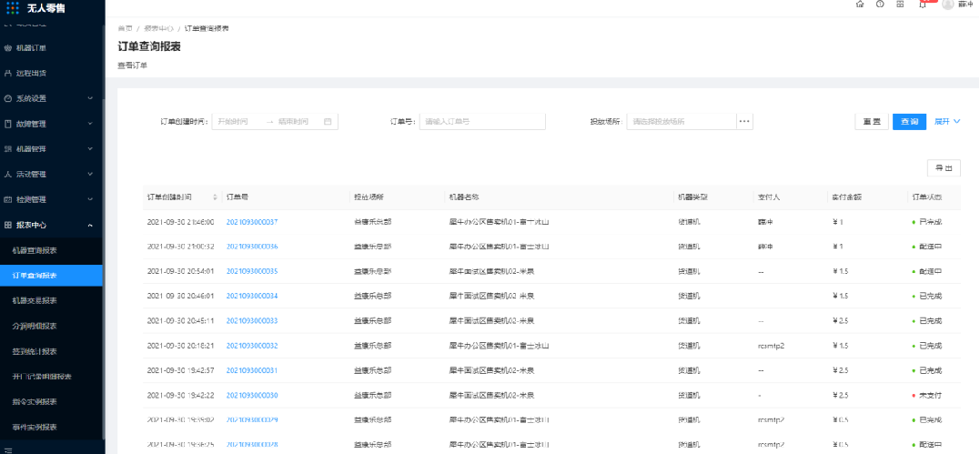Click the ellipsis button beside 投放场所 field
This screenshot has height=454, width=980.
pyautogui.click(x=744, y=121)
